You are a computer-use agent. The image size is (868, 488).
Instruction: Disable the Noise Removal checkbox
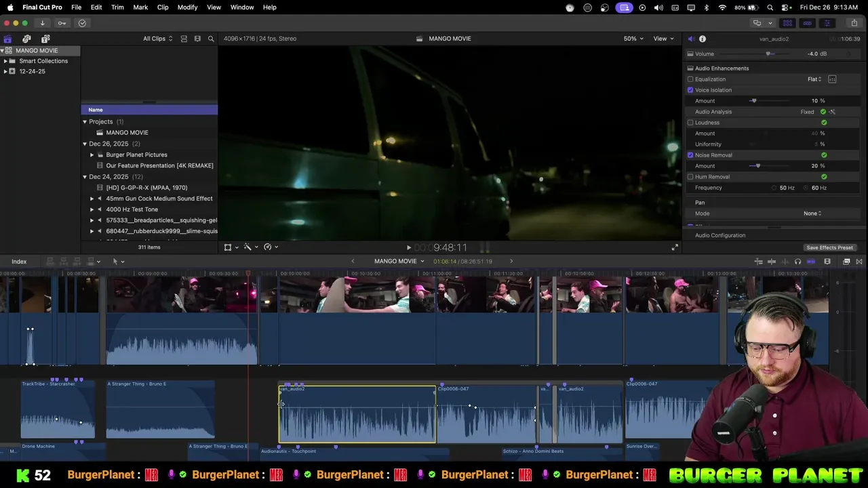click(690, 155)
